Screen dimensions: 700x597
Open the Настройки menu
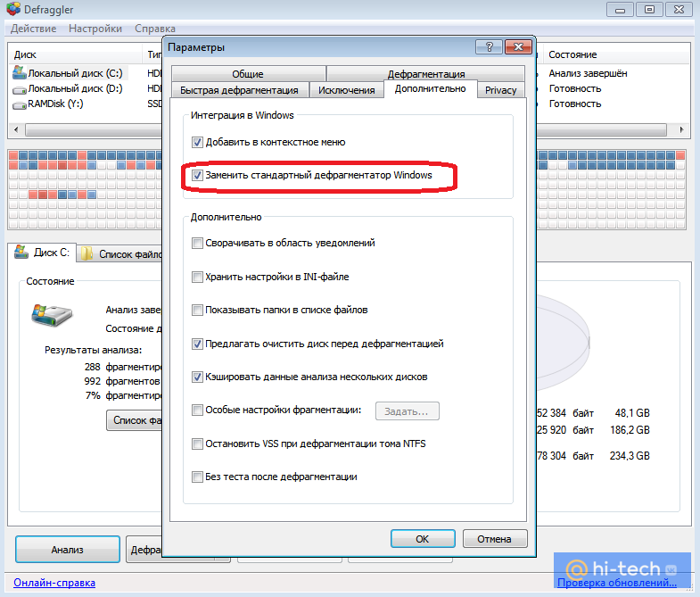(95, 29)
